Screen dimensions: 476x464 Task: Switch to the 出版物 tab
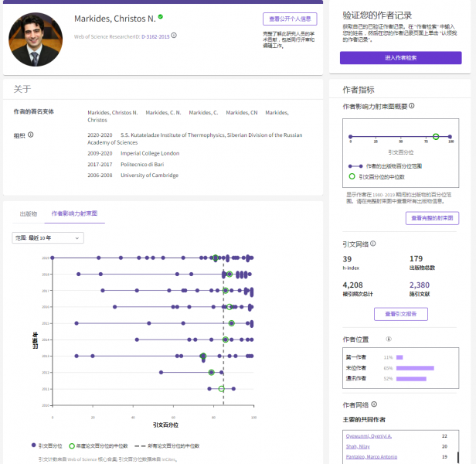[x=28, y=213]
